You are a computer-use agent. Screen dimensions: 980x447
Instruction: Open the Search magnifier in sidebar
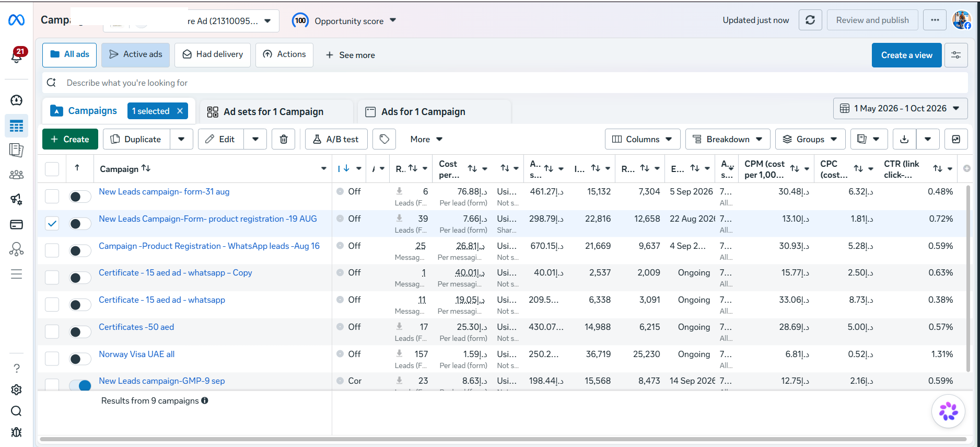coord(16,411)
